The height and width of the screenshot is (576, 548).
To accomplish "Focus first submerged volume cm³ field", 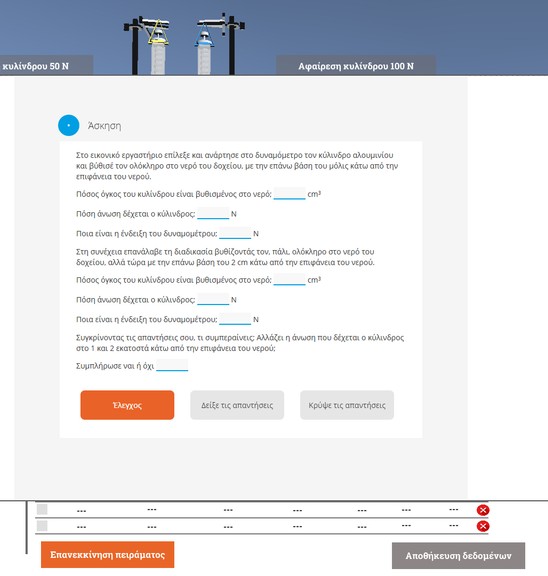I will 289,194.
